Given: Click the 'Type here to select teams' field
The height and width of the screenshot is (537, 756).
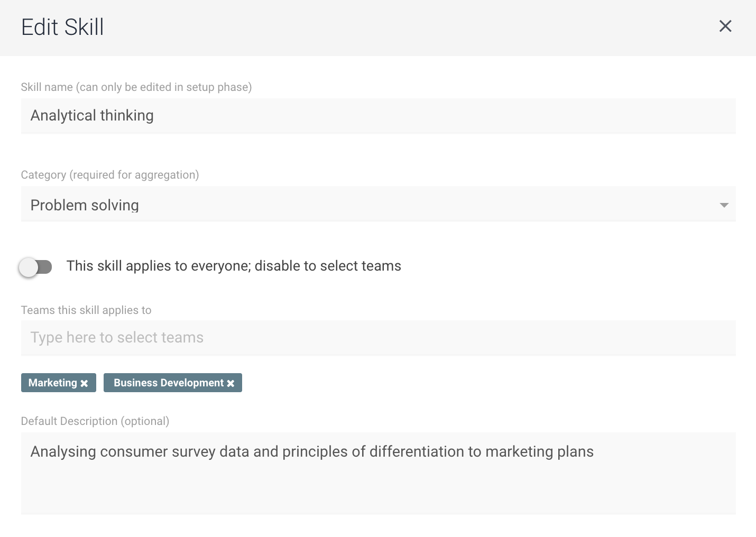Looking at the screenshot, I should [x=378, y=338].
